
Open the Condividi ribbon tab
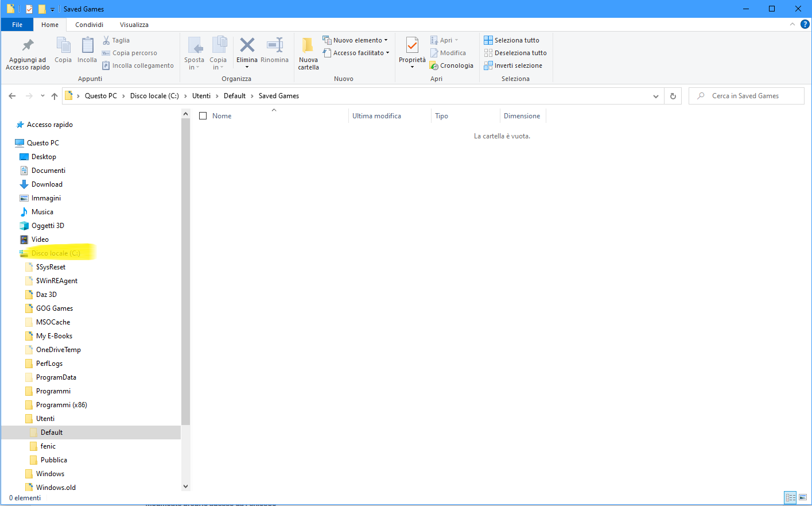click(90, 25)
